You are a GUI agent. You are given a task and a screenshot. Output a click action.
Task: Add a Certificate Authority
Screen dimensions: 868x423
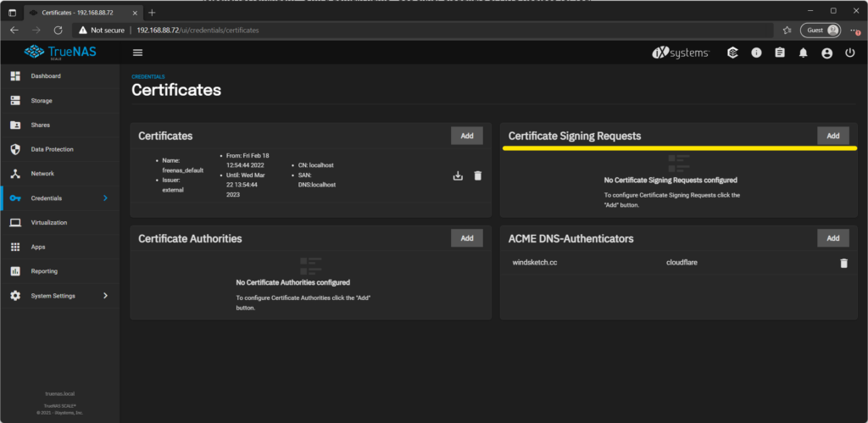[x=467, y=238]
